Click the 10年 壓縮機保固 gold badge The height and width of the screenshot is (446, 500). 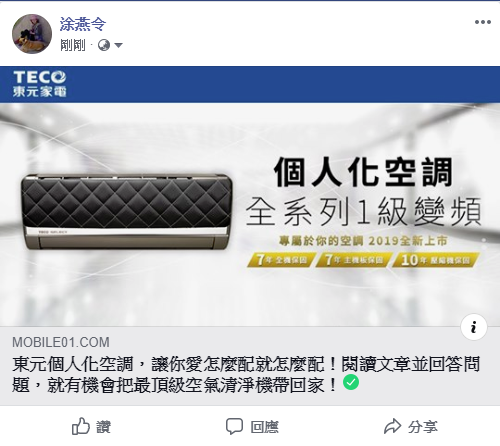(x=436, y=260)
